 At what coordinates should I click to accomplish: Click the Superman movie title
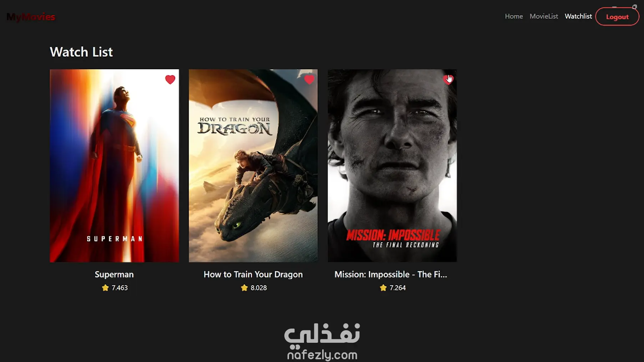click(114, 274)
